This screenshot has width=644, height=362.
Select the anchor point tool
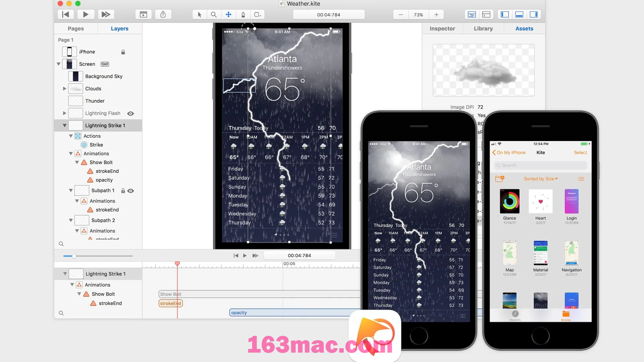click(x=243, y=15)
